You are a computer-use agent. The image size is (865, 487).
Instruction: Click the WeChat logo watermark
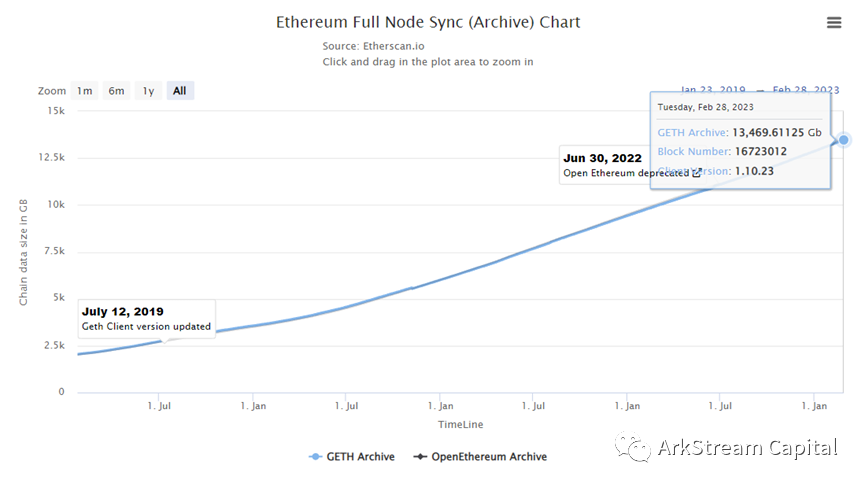point(633,447)
